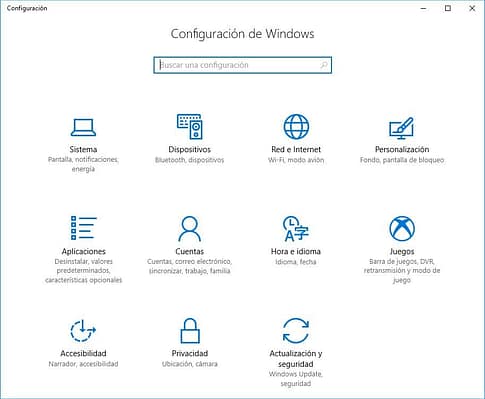Screen dimensions: 485x399
Task: Open the Hora e idioma clock icon
Action: coord(296,229)
